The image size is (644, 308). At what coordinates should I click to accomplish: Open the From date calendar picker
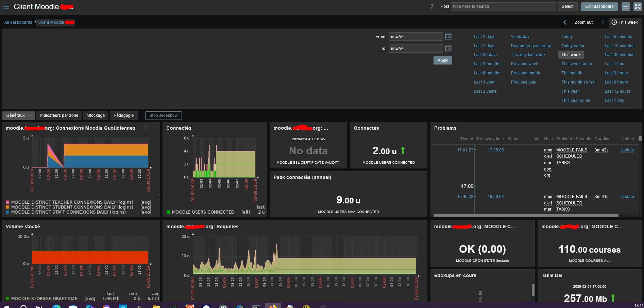[x=448, y=36]
